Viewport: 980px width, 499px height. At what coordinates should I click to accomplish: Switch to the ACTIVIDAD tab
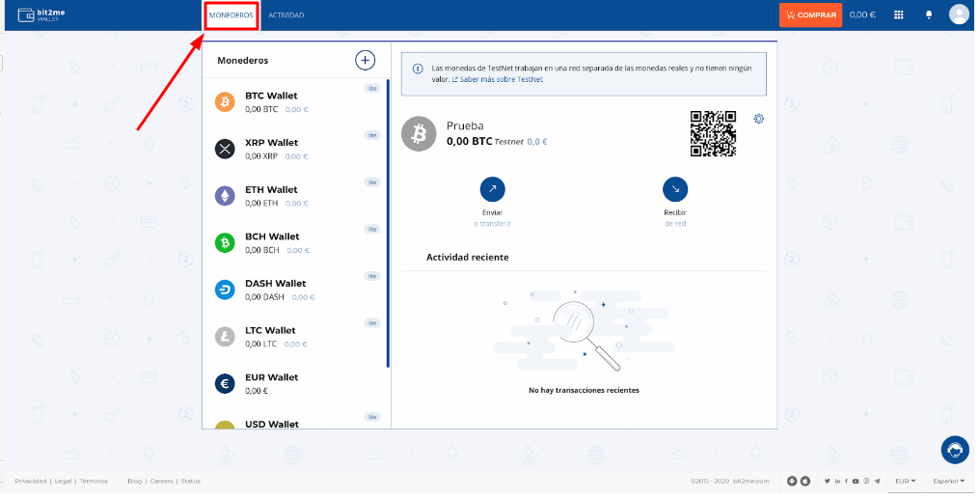pos(286,15)
